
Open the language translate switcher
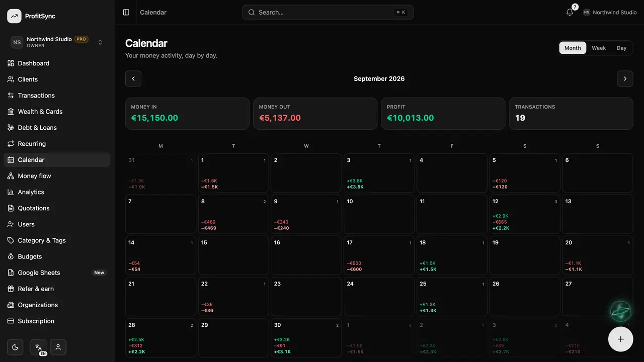click(38, 347)
